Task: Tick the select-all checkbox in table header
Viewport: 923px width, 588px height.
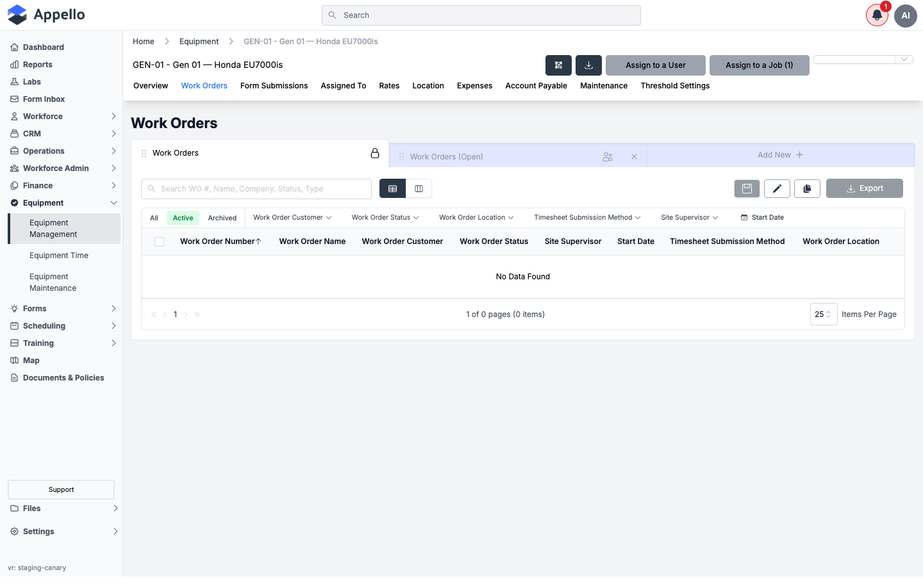Action: point(160,242)
